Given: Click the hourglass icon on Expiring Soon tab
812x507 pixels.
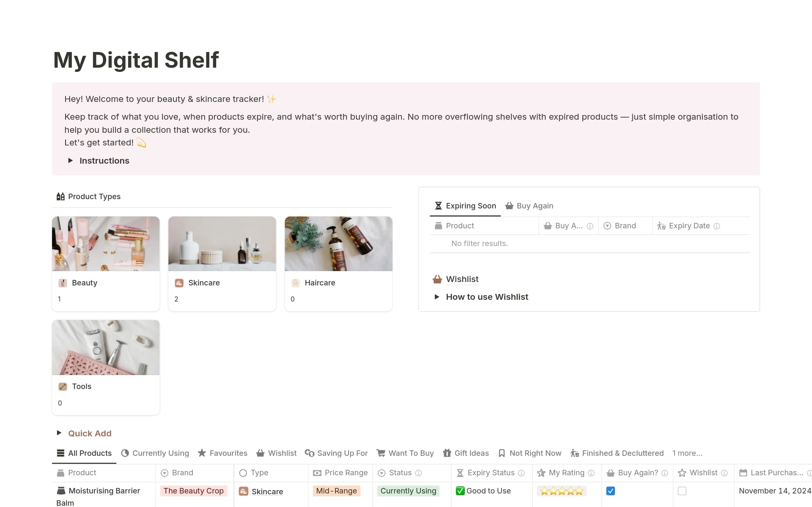Looking at the screenshot, I should (438, 206).
